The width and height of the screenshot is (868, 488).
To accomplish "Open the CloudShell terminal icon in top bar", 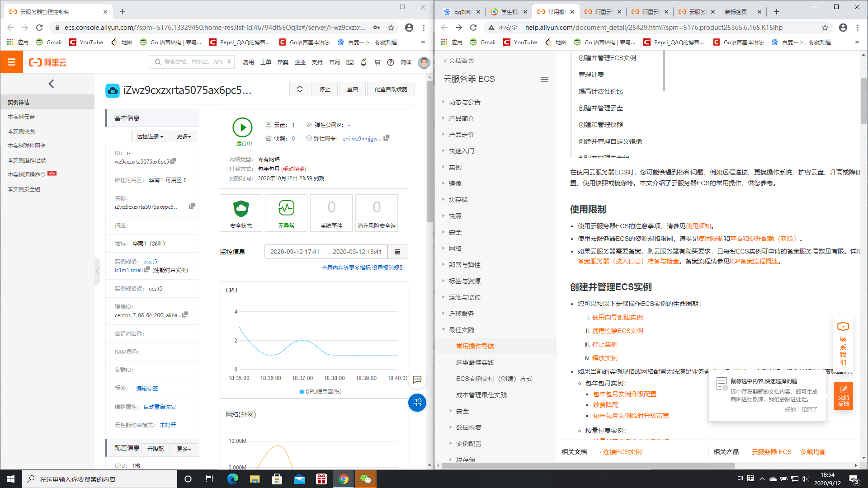I will coord(349,62).
